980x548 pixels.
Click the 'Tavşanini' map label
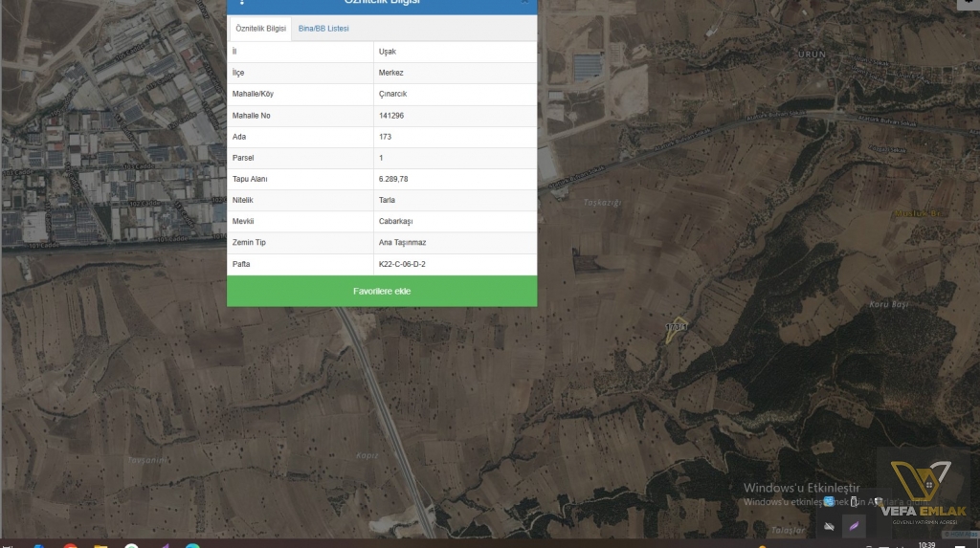pyautogui.click(x=147, y=460)
